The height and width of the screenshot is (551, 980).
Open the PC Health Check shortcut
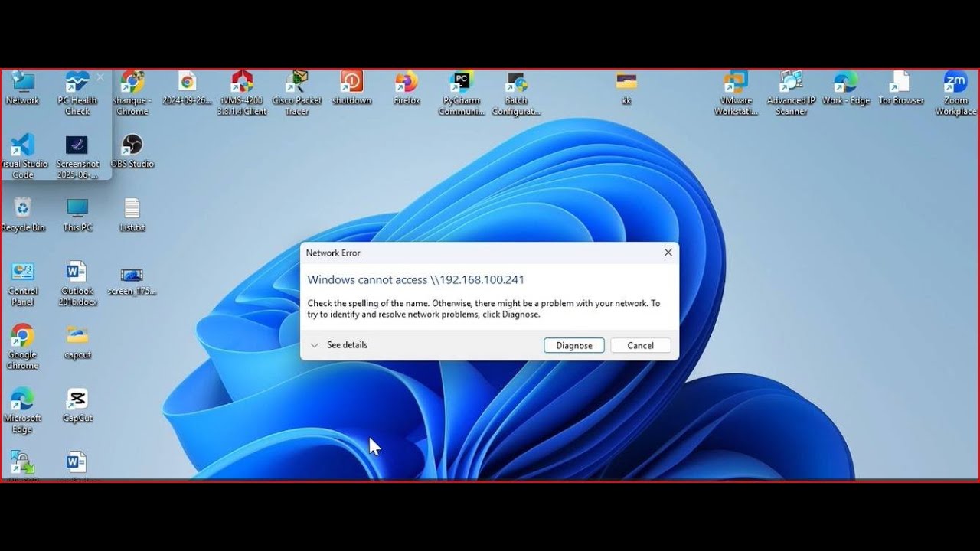(77, 93)
